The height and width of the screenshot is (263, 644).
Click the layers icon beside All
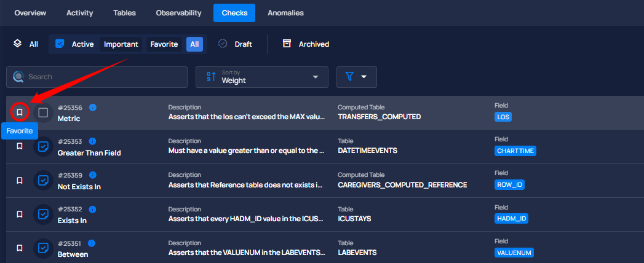(17, 44)
